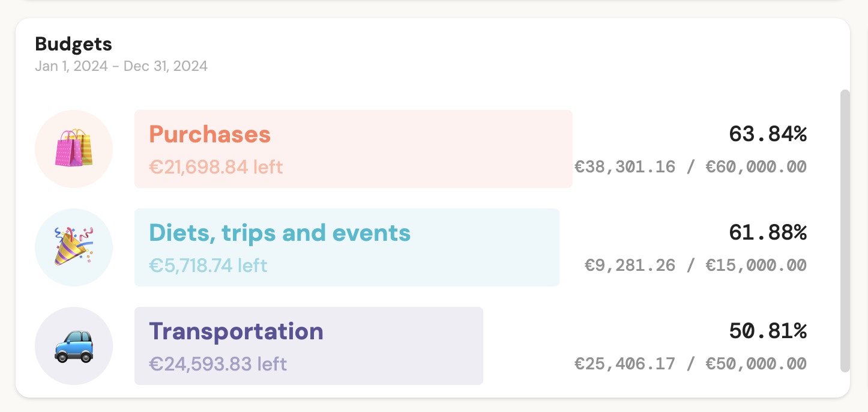Screen dimensions: 868x412
Task: Expand the Transportation budget row
Action: (x=309, y=346)
